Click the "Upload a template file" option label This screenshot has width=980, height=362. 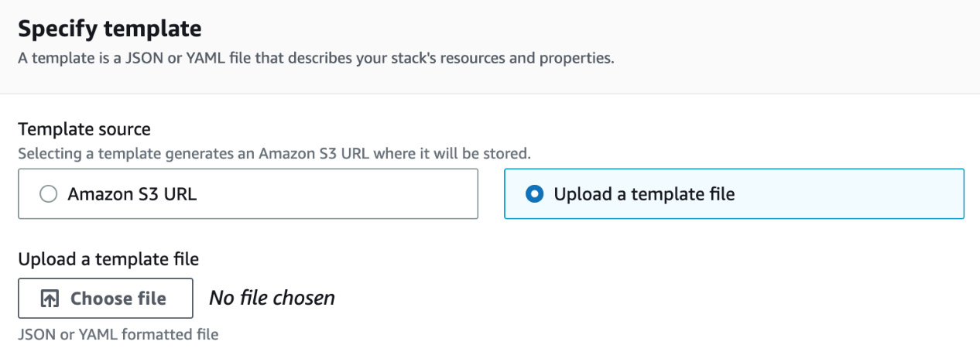coord(644,194)
